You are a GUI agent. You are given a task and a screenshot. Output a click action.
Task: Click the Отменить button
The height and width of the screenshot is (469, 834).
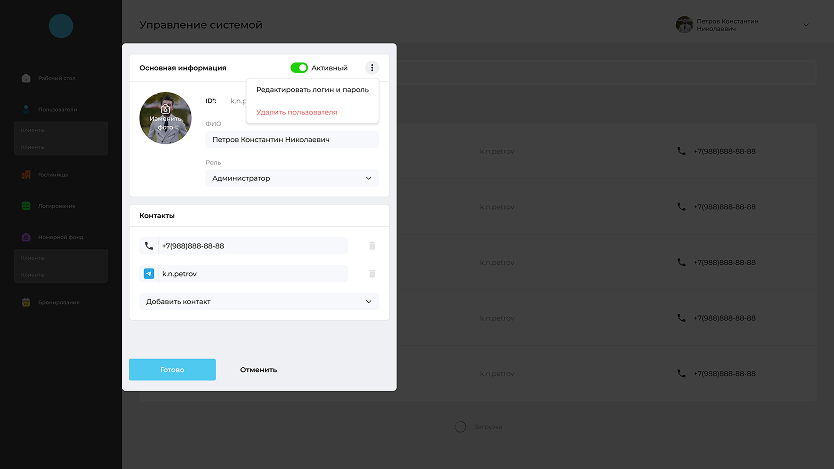pos(258,370)
